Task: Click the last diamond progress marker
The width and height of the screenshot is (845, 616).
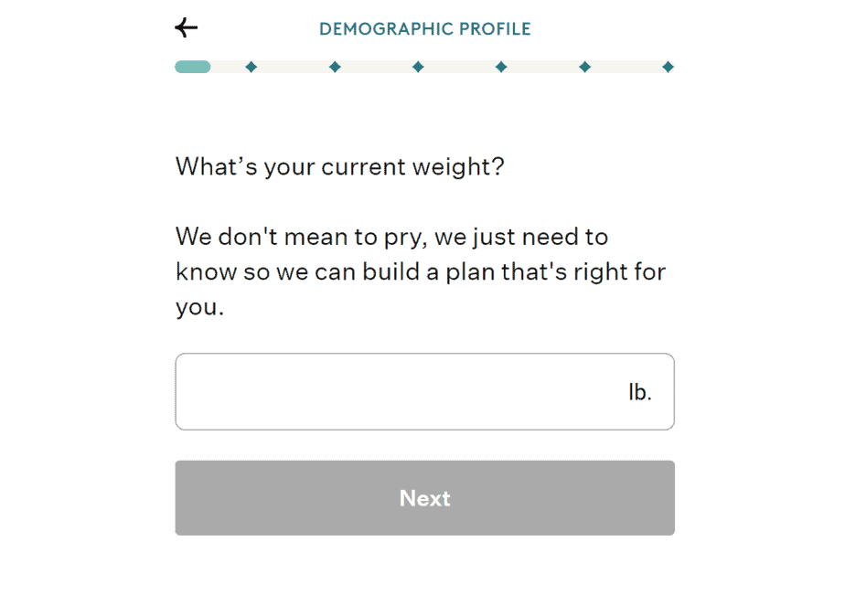Action: (669, 67)
